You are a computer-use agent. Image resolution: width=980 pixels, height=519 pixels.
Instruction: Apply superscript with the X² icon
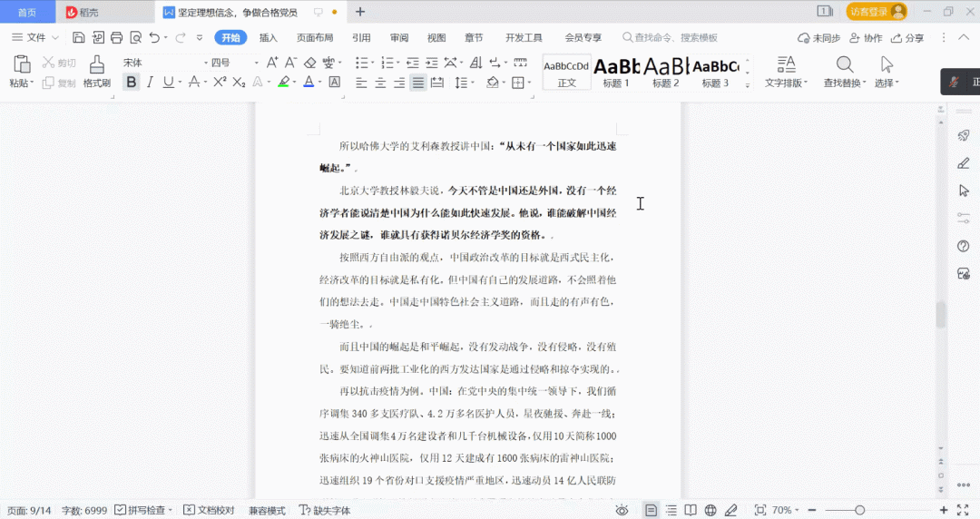(x=220, y=83)
